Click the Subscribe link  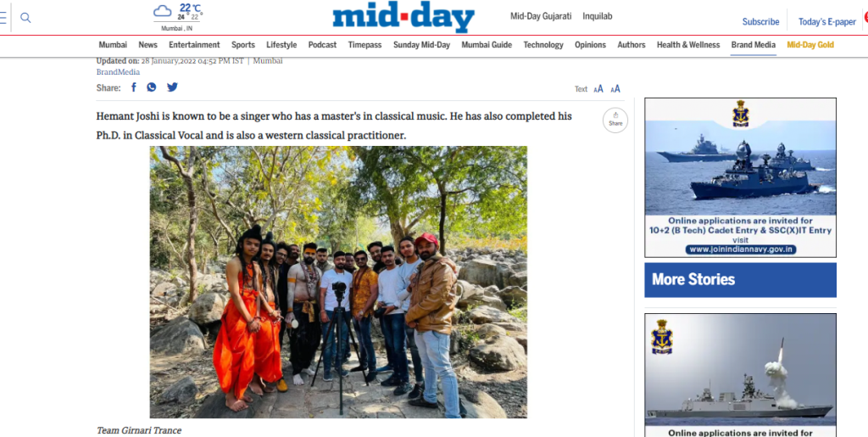point(760,21)
